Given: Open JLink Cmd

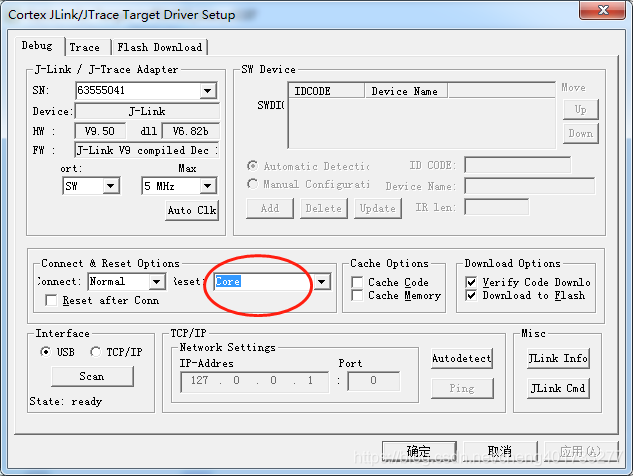Looking at the screenshot, I should click(558, 388).
